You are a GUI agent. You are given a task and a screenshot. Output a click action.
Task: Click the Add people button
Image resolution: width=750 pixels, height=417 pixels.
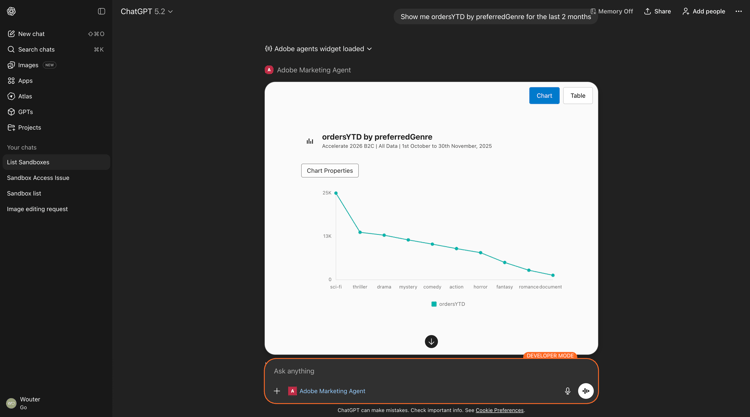[704, 11]
